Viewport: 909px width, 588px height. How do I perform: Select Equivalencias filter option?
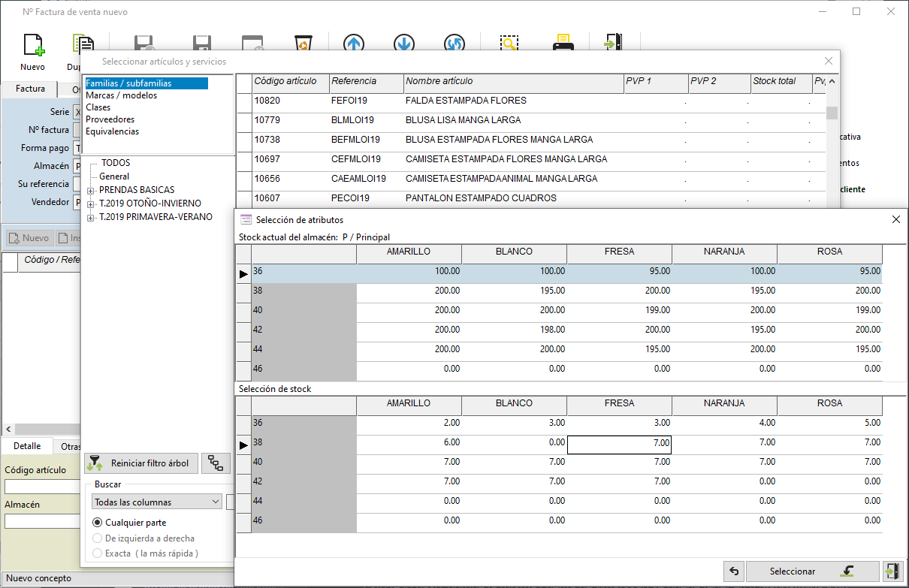(x=113, y=131)
